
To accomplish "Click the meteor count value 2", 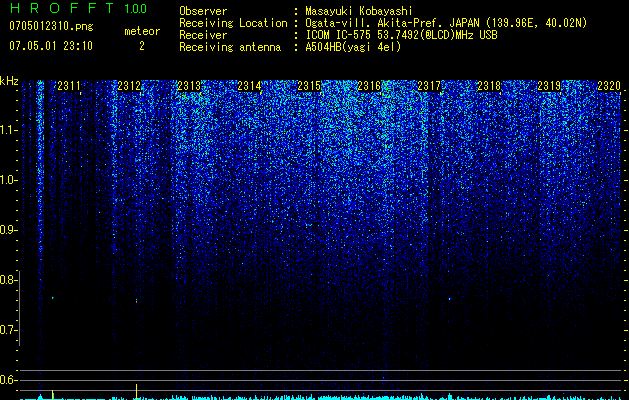I will point(142,46).
